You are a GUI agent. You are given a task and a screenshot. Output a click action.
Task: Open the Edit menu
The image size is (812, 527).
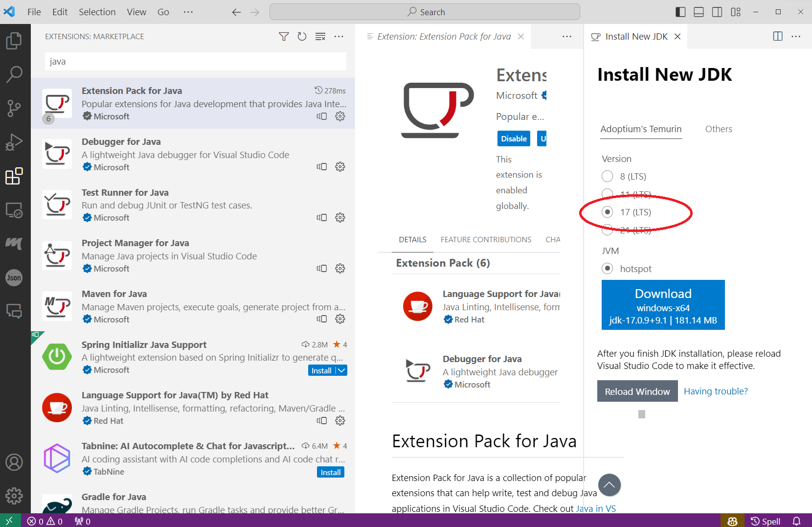[x=60, y=12]
